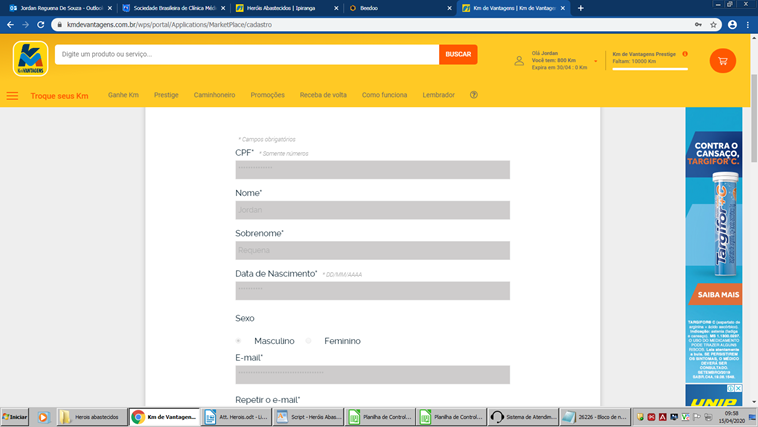
Task: Bookmark page with star icon
Action: click(713, 25)
